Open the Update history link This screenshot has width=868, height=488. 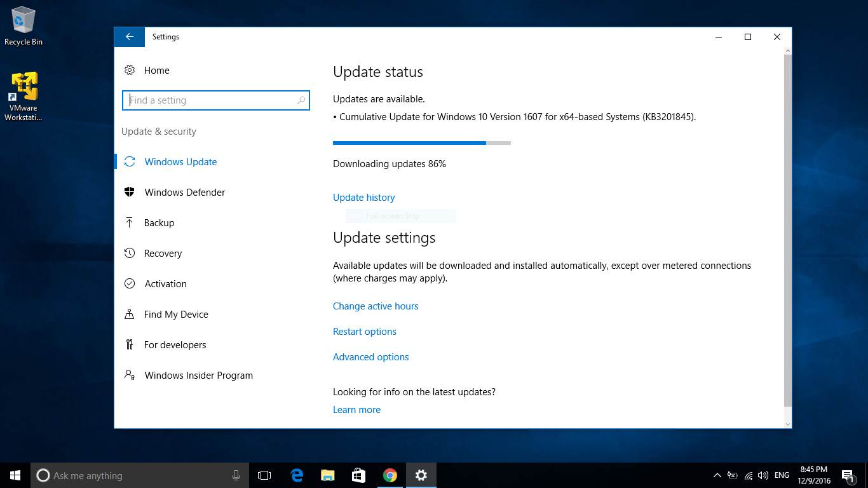pos(364,198)
